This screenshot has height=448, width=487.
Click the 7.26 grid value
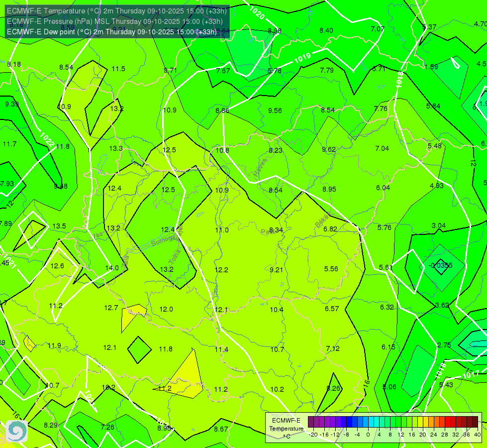[107, 427]
